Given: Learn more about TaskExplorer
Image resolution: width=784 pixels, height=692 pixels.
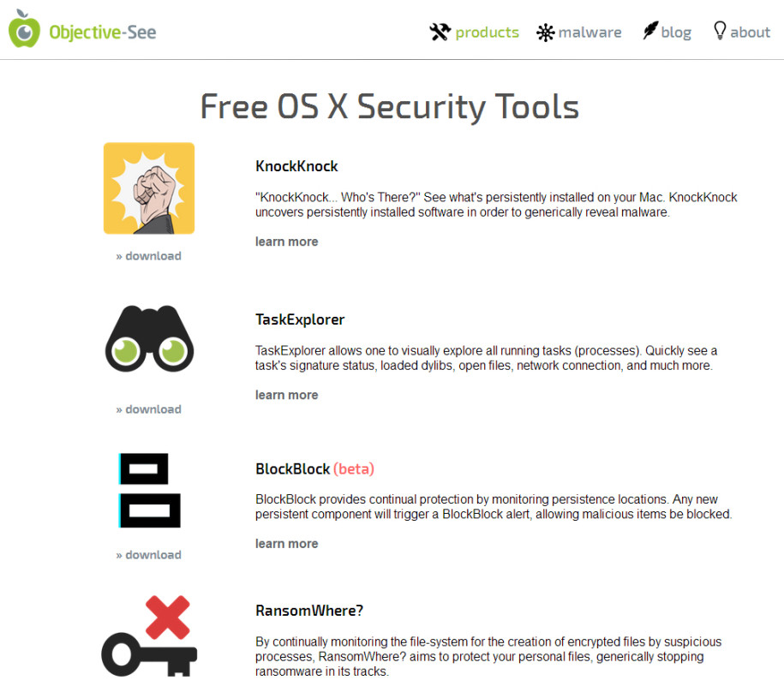Looking at the screenshot, I should point(286,395).
